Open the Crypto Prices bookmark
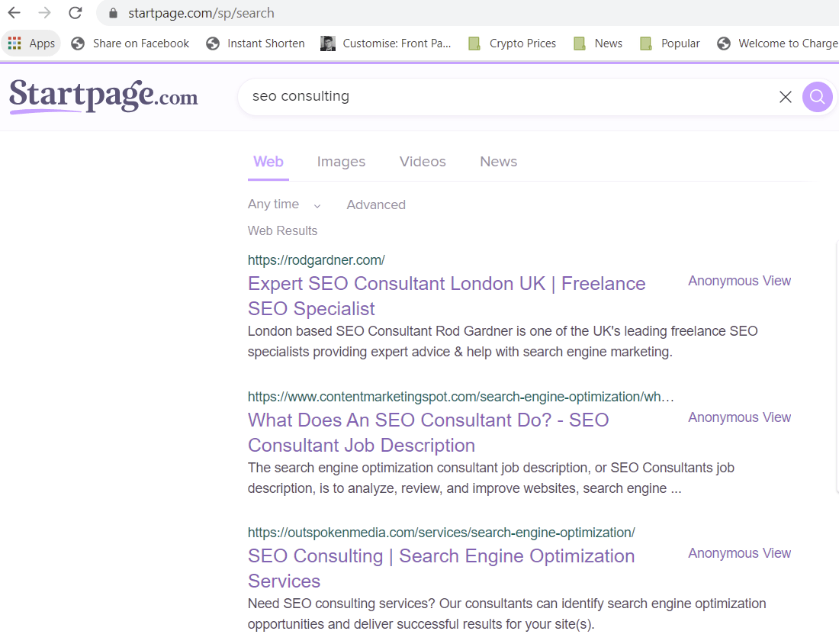The image size is (839, 644). pos(512,43)
